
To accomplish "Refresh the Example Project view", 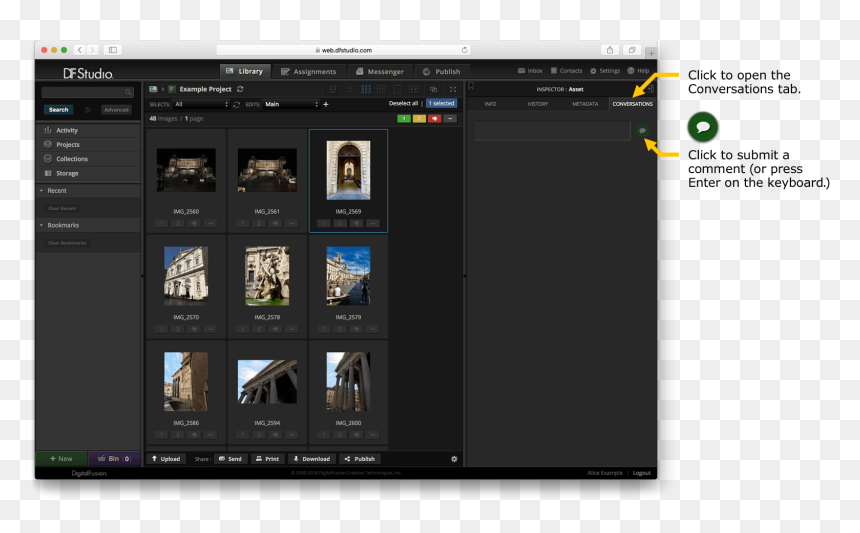I will click(240, 89).
